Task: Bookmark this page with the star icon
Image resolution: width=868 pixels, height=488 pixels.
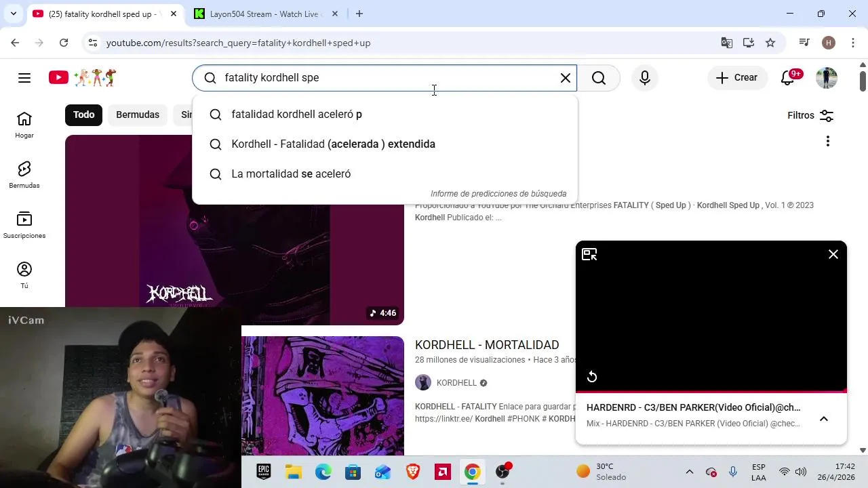Action: 770,43
